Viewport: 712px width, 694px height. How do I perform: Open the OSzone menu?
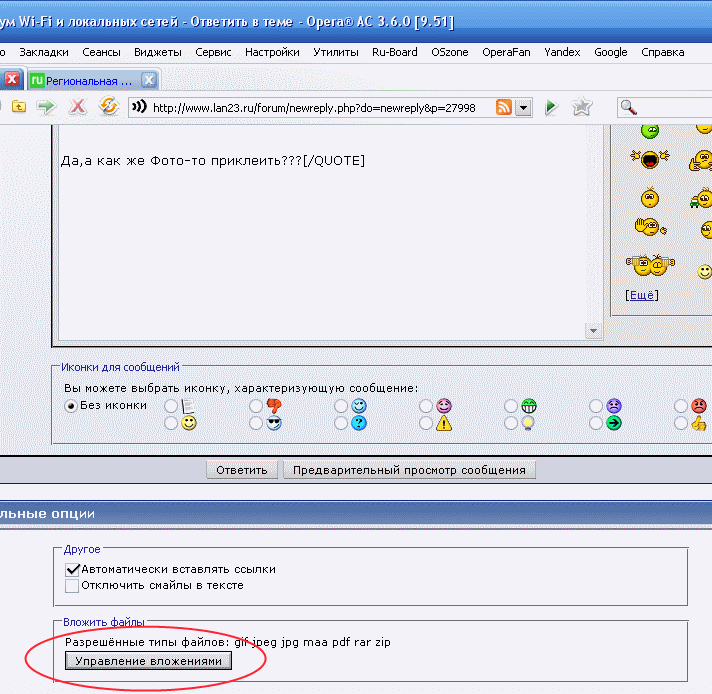tap(450, 52)
